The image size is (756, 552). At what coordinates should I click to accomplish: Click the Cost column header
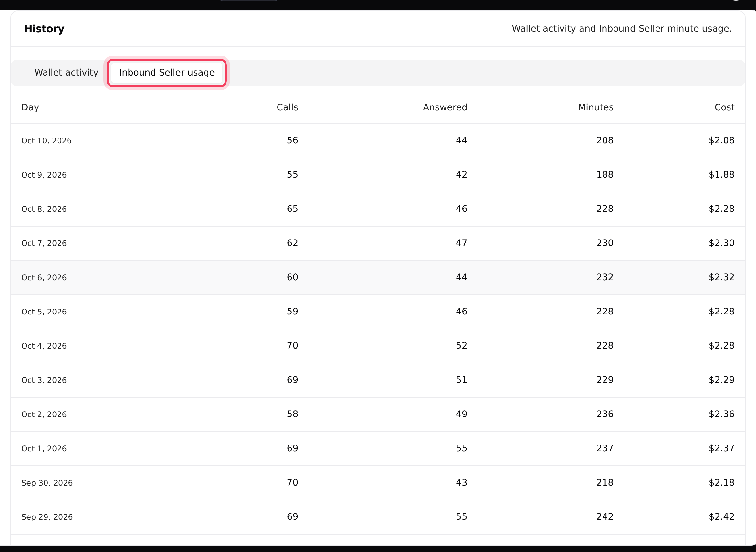pyautogui.click(x=724, y=107)
